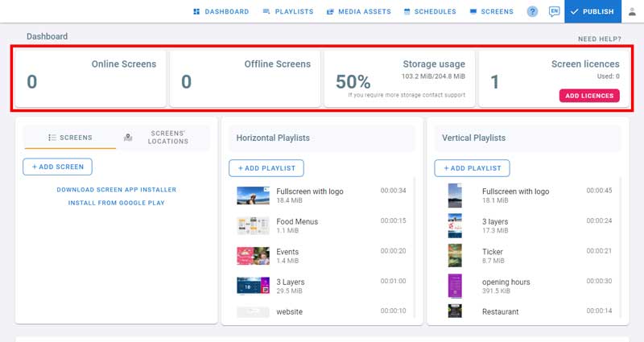
Task: Switch to the Screens' Locations tab
Action: 161,138
